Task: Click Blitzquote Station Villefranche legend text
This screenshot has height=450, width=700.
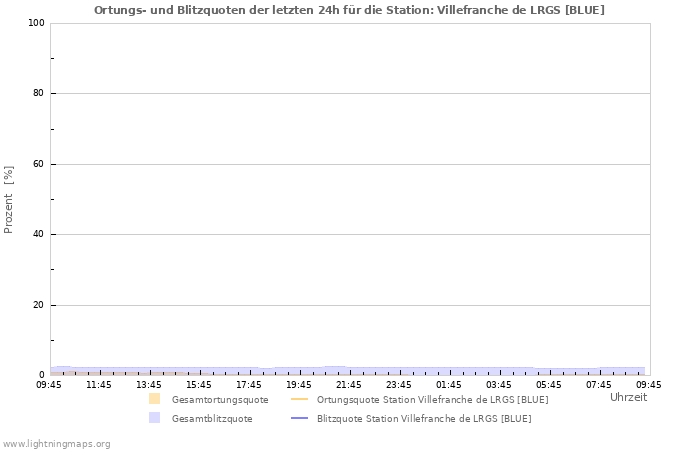Action: pyautogui.click(x=424, y=419)
